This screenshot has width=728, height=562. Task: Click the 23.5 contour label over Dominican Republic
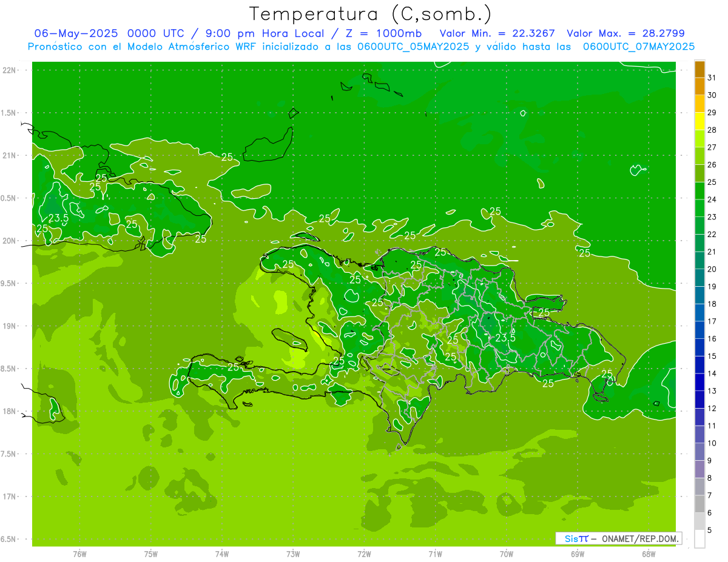point(505,338)
